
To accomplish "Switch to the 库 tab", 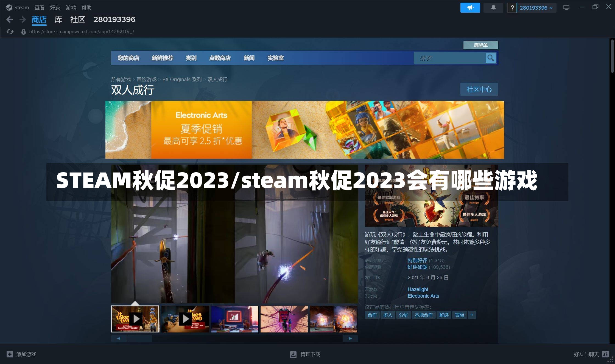I will tap(58, 19).
